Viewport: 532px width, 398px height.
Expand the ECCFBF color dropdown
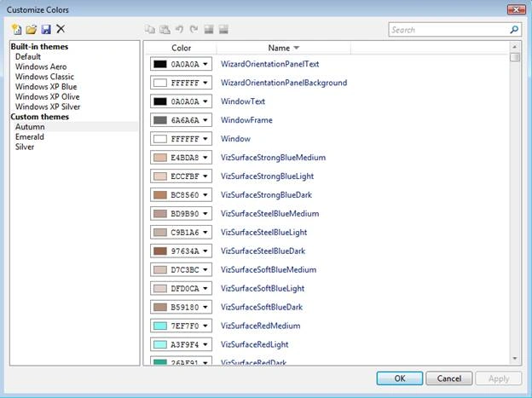tap(205, 176)
